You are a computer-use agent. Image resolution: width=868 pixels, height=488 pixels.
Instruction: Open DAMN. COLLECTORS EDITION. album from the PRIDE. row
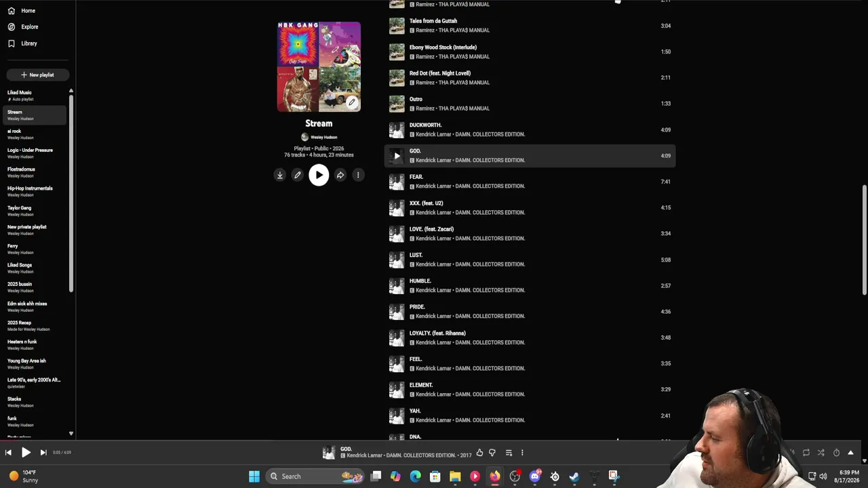pyautogui.click(x=490, y=317)
